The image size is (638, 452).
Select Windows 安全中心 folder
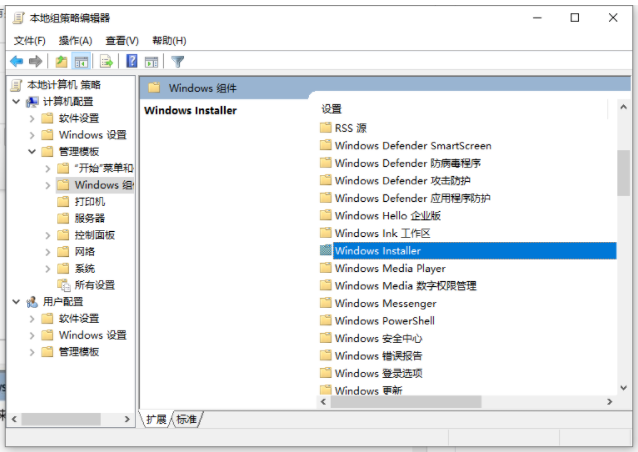click(378, 338)
